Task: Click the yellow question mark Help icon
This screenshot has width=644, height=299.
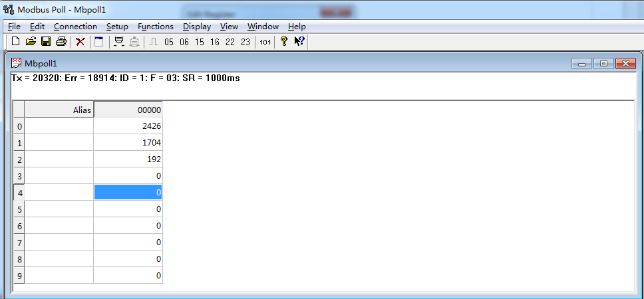Action: (283, 41)
